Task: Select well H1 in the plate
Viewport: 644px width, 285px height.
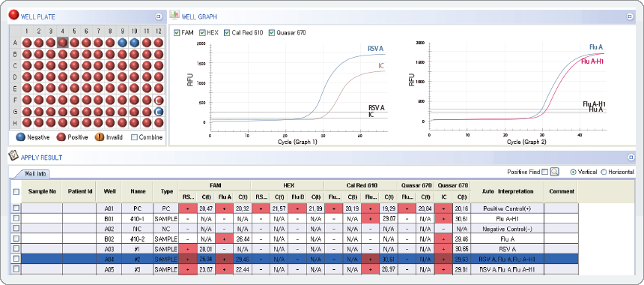Action: (x=27, y=122)
